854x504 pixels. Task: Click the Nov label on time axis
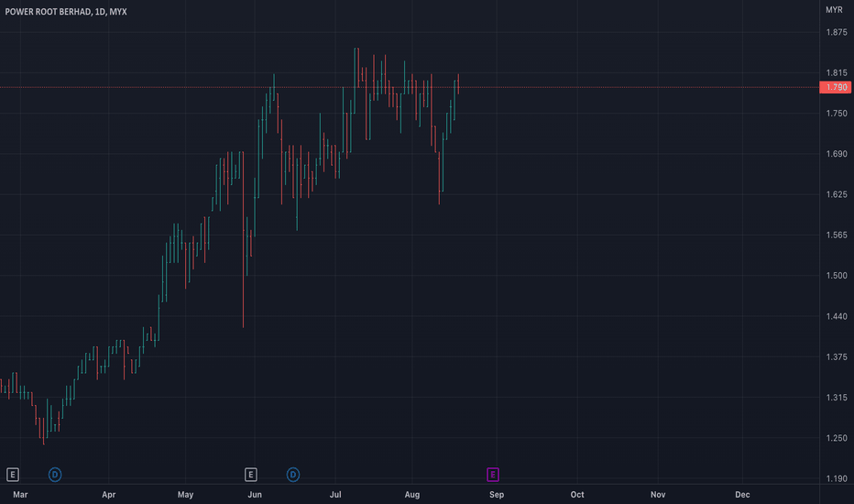(658, 495)
